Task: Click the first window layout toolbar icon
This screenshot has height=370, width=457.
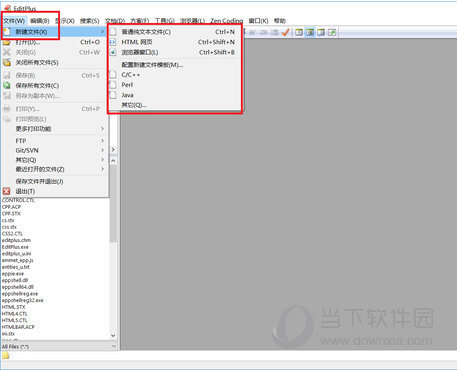Action: 299,32
